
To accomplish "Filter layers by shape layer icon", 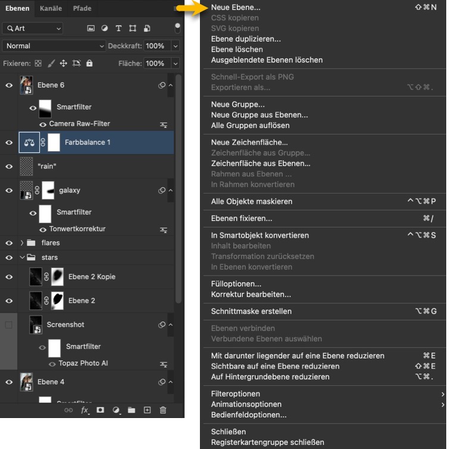I will [x=133, y=28].
